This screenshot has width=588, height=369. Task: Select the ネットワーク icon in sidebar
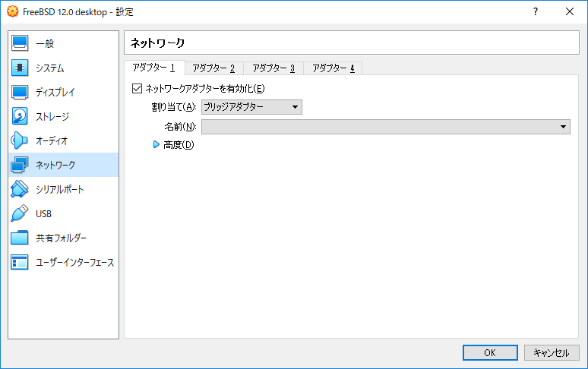click(20, 165)
